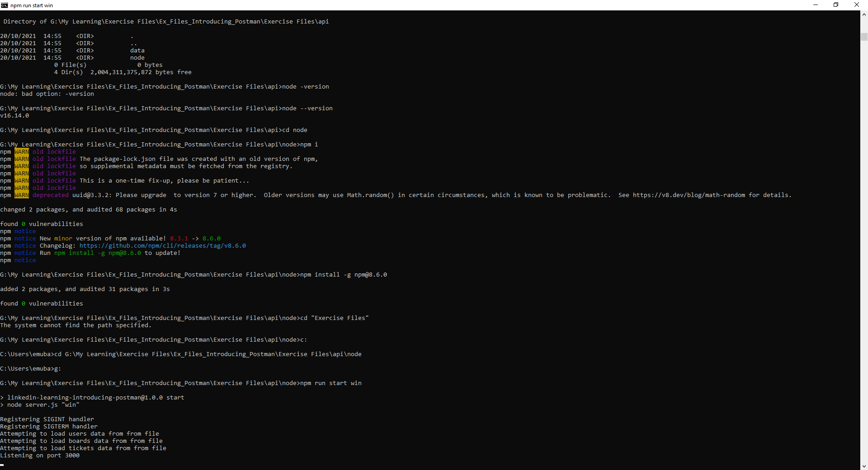Image resolution: width=868 pixels, height=470 pixels.
Task: Click 'uuid@3.3.2: Please upgrade' warning text
Action: tap(119, 195)
